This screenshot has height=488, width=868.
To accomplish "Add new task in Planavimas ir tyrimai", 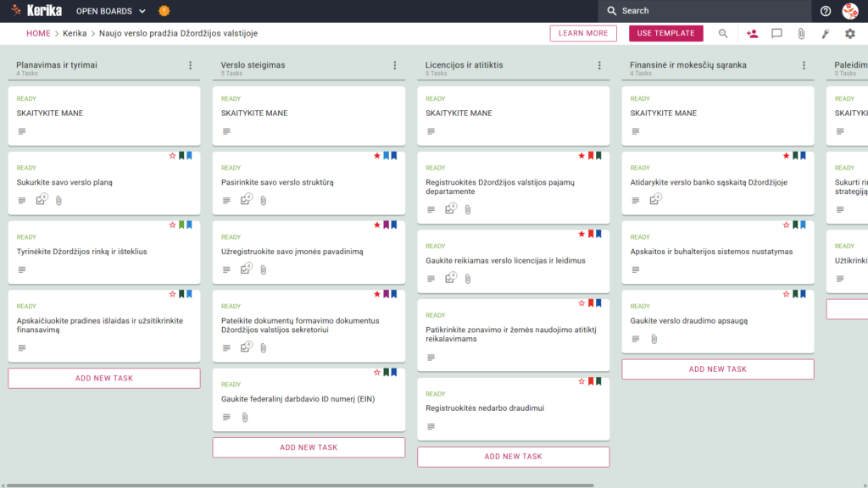I will [x=104, y=379].
